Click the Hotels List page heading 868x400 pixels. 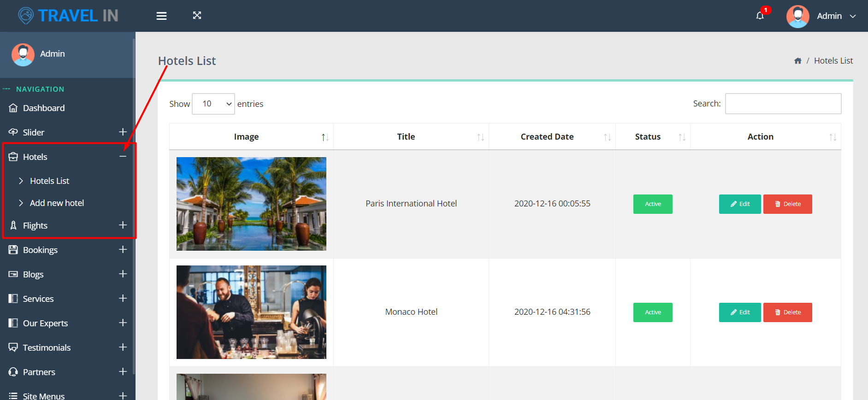pos(187,61)
